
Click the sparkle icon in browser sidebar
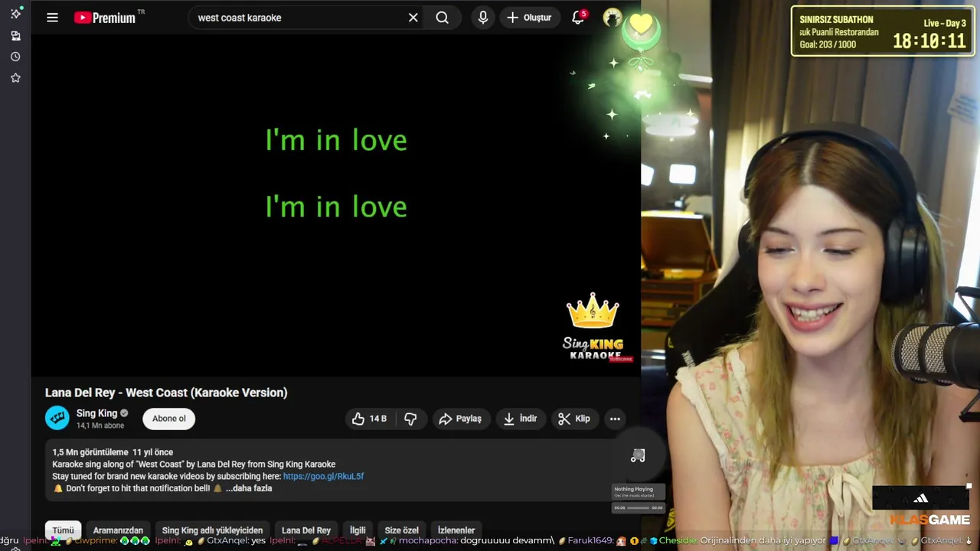pyautogui.click(x=15, y=14)
